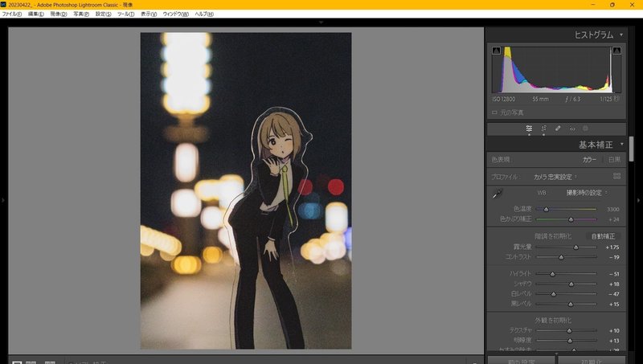Switch treatment to 白黒
This screenshot has height=364, width=643.
point(614,159)
